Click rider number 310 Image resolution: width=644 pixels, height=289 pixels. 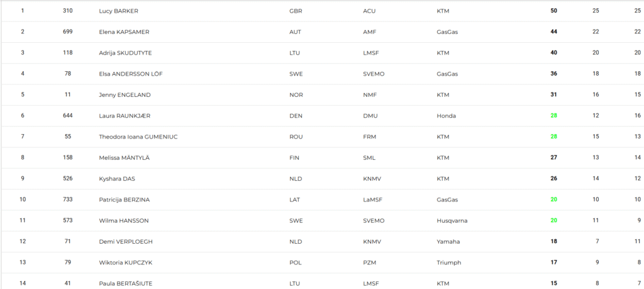tap(68, 11)
